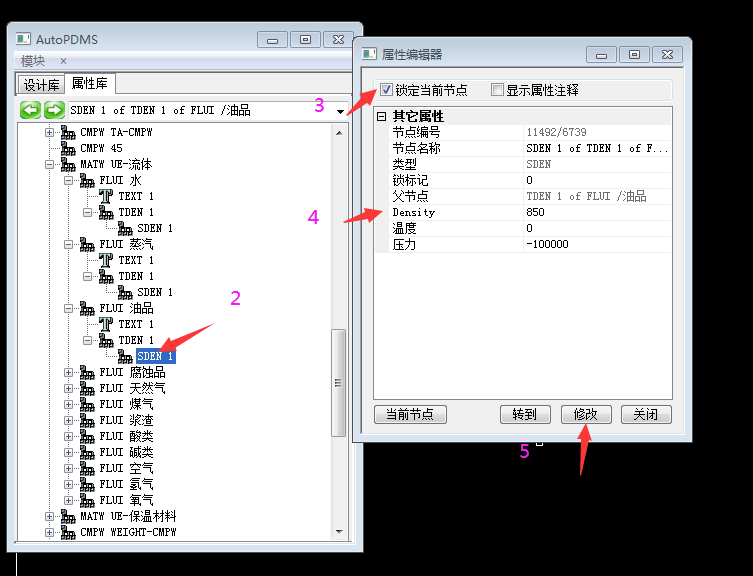753x576 pixels.
Task: Expand the FLUI 腐蚀品 tree node
Action: (69, 372)
